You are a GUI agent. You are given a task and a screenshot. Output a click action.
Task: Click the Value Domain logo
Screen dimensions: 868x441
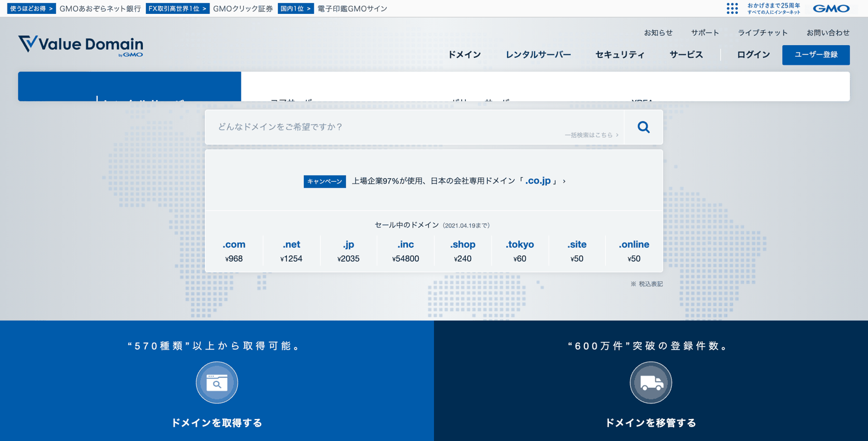click(80, 45)
